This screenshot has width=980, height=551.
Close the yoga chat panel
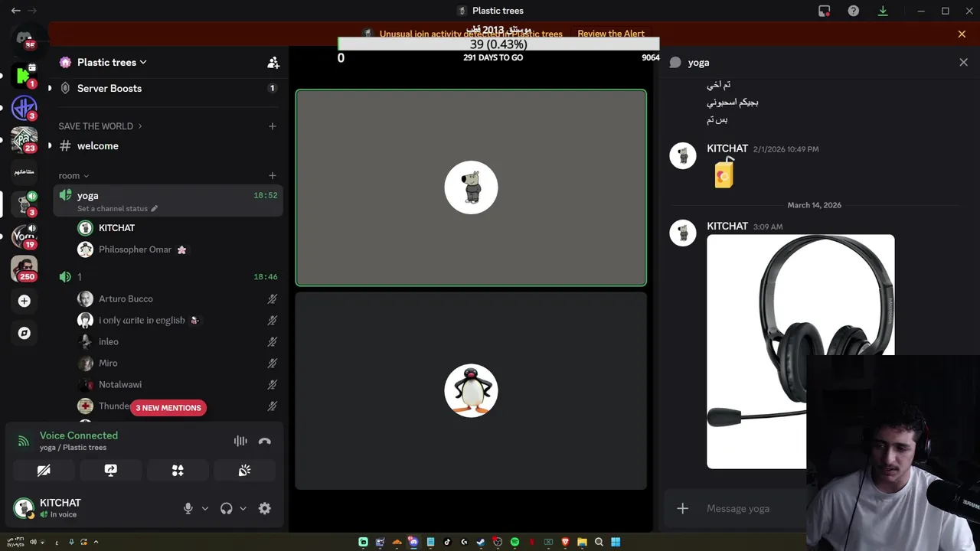963,63
